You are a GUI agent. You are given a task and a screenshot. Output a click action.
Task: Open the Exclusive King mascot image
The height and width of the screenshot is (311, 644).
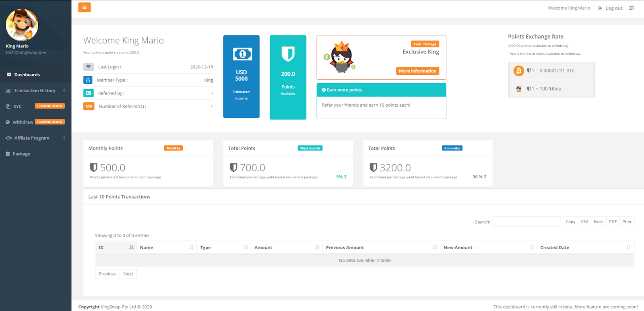point(340,57)
